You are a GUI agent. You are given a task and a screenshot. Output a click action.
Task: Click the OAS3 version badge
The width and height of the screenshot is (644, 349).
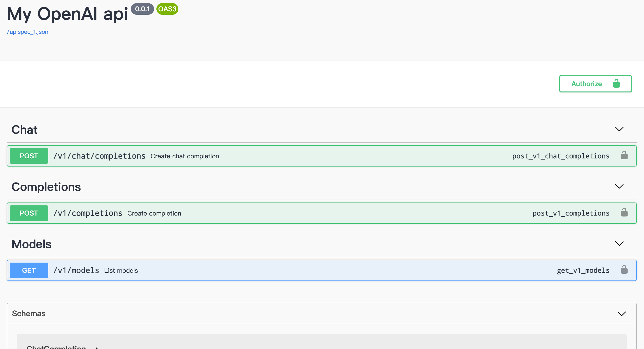pyautogui.click(x=167, y=9)
